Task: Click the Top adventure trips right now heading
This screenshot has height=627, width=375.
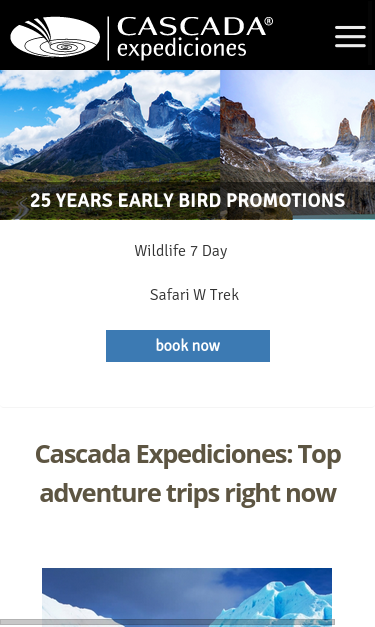Action: 188,473
